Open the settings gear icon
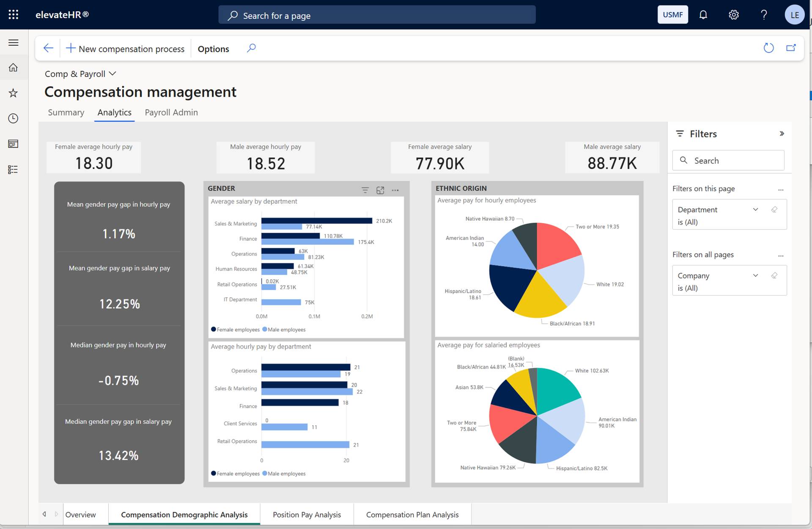Viewport: 812px width, 529px height. pos(733,15)
